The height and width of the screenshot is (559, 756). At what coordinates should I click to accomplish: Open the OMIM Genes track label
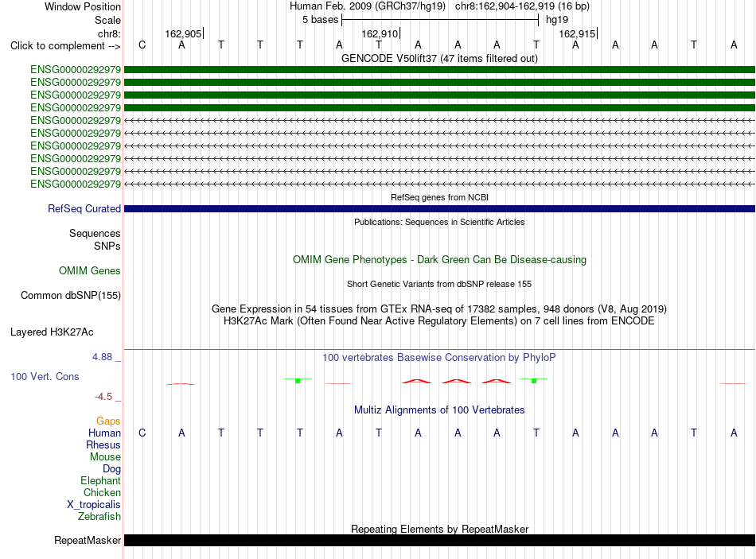89,271
